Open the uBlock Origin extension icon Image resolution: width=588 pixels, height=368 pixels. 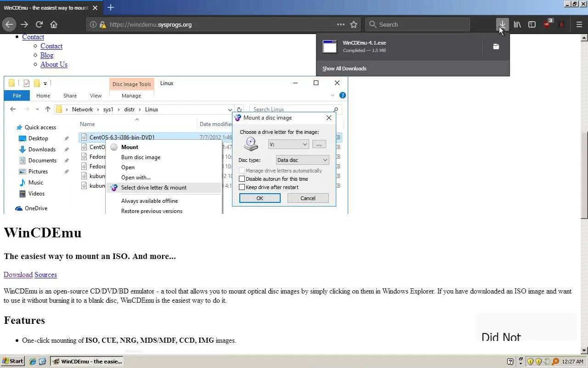point(547,24)
